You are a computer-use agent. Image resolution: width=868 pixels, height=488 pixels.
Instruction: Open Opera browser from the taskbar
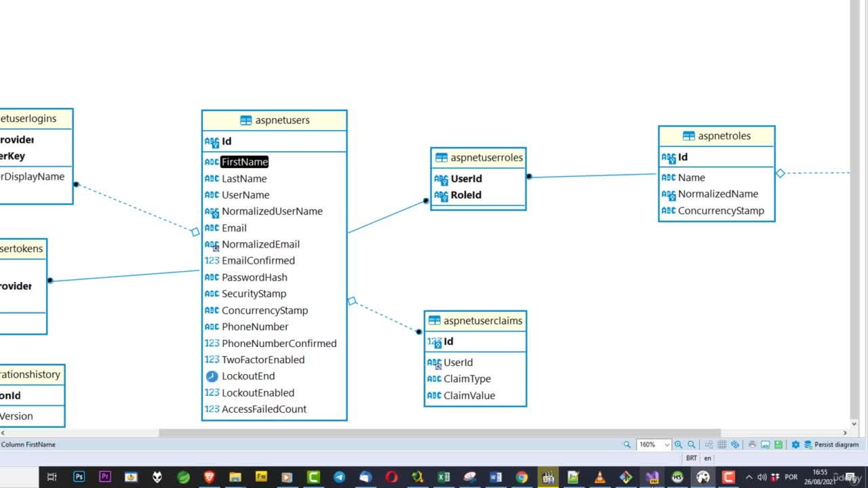click(391, 477)
